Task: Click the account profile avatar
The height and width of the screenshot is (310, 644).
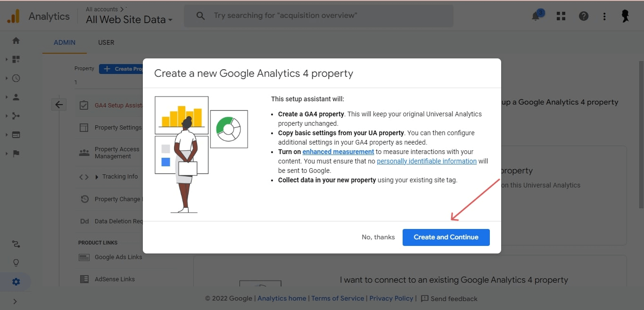Action: point(625,16)
